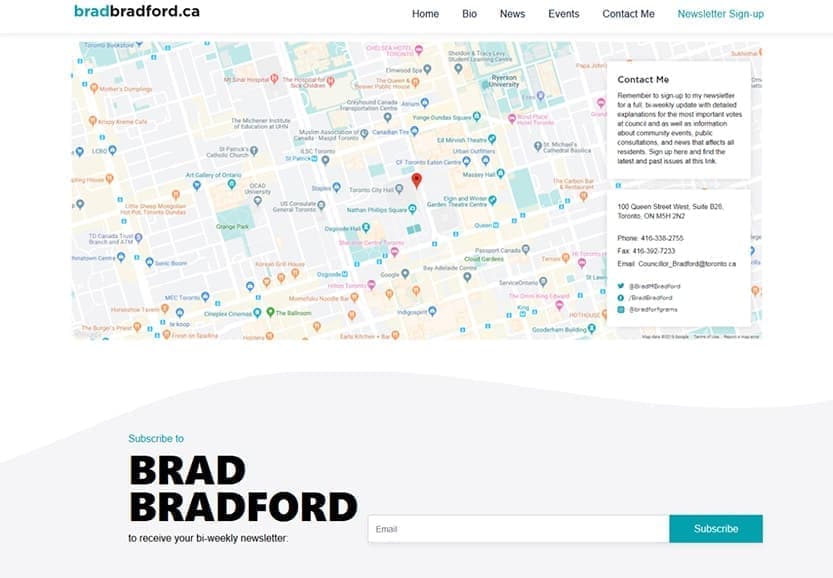Open the Events page from the navigation
Screen dimensions: 833x578
click(564, 14)
